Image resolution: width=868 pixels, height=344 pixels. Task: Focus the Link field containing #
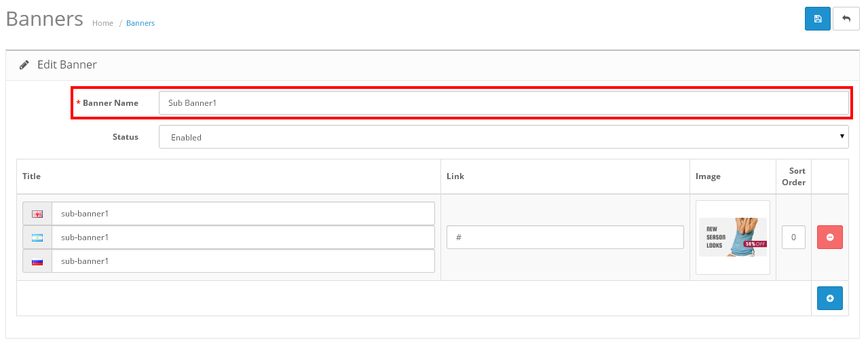coord(565,237)
